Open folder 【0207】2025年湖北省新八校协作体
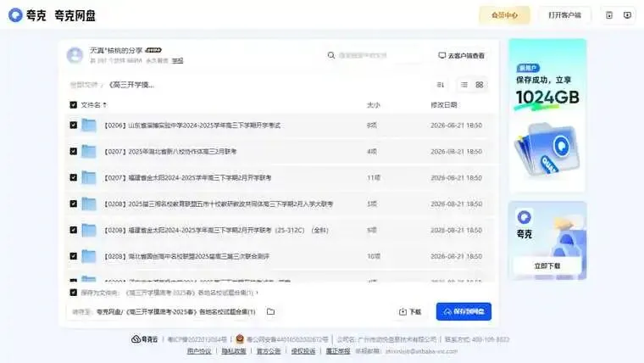Screen dimensions: 644x363 (x=170, y=151)
